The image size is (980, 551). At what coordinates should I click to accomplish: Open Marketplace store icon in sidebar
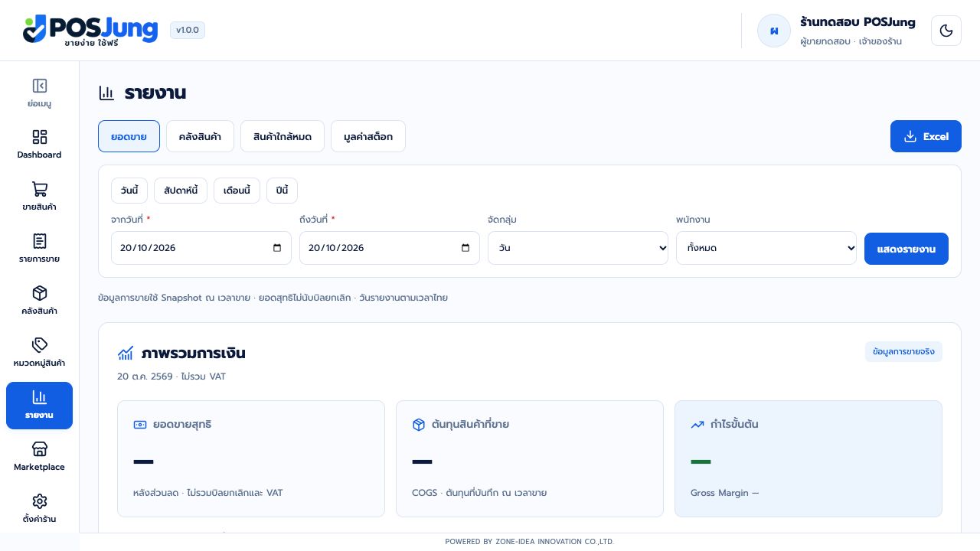(40, 449)
